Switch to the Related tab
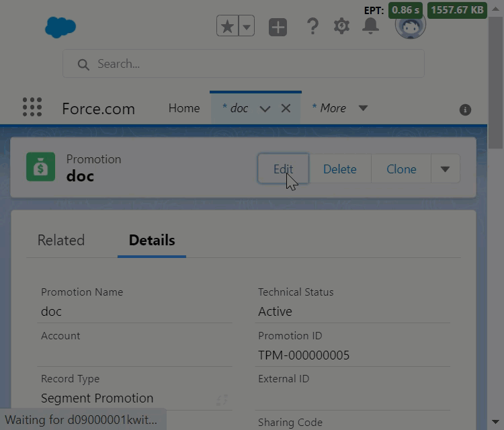 pos(61,241)
